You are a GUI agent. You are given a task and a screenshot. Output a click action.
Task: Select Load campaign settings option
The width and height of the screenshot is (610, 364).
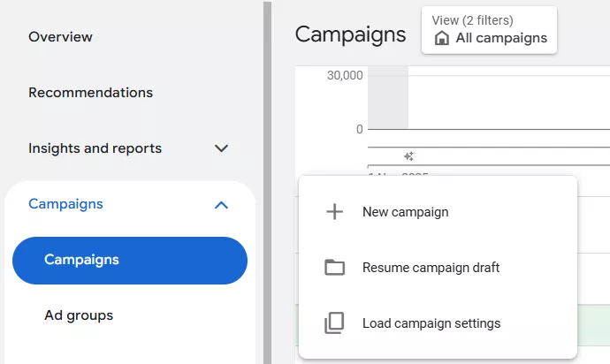[x=431, y=323]
